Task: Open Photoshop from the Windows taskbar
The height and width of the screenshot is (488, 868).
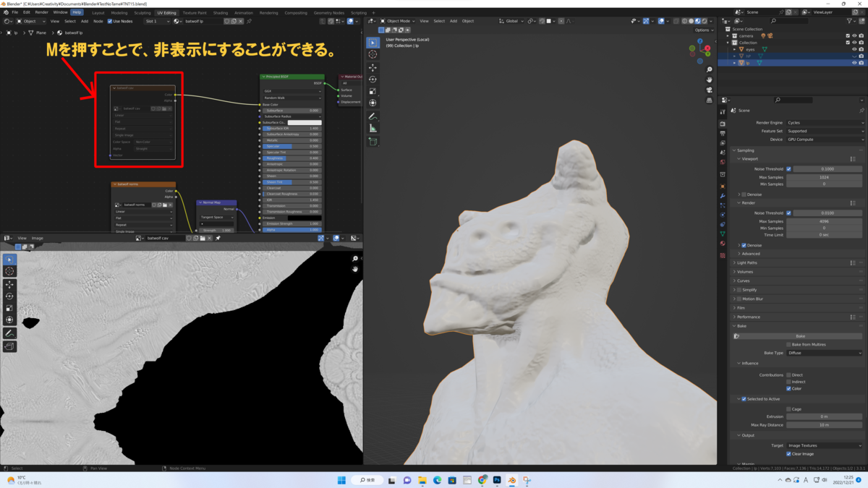Action: [x=497, y=480]
